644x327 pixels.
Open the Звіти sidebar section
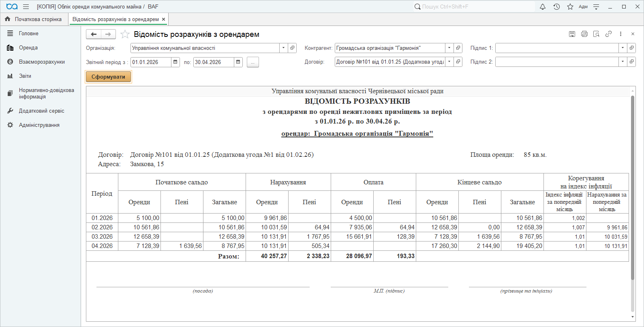(25, 76)
